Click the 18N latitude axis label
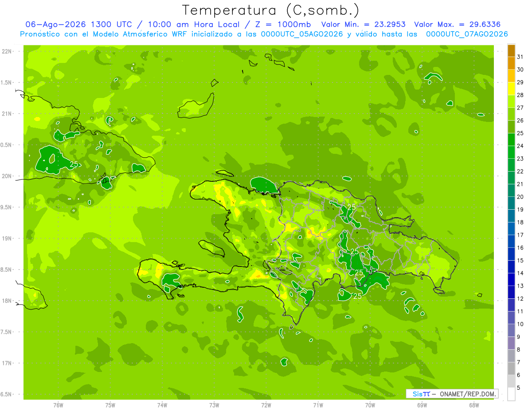The height and width of the screenshot is (411, 532). coord(6,301)
